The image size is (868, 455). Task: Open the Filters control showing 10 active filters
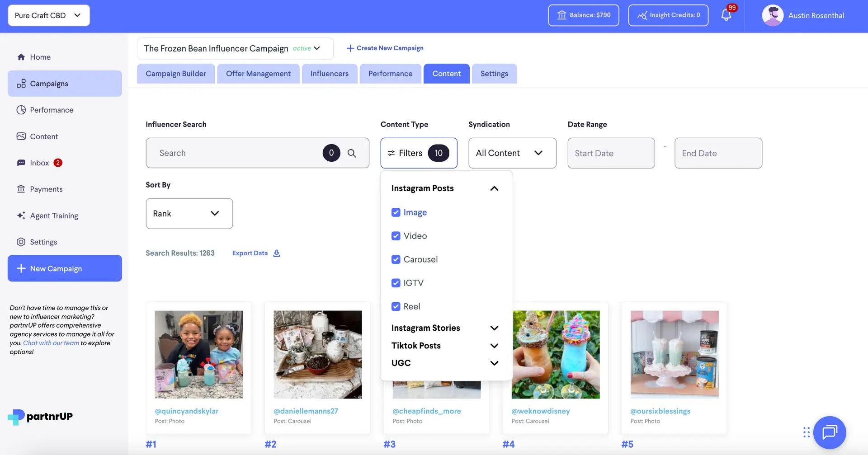coord(418,153)
